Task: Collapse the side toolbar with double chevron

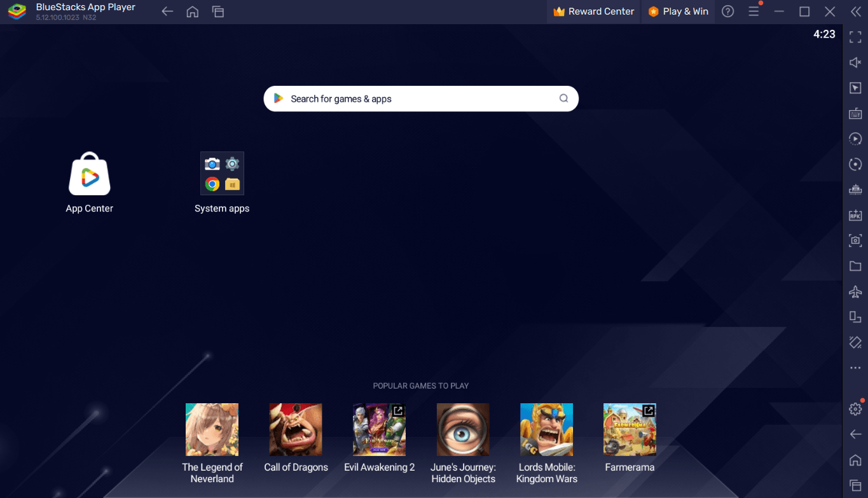Action: 855,11
